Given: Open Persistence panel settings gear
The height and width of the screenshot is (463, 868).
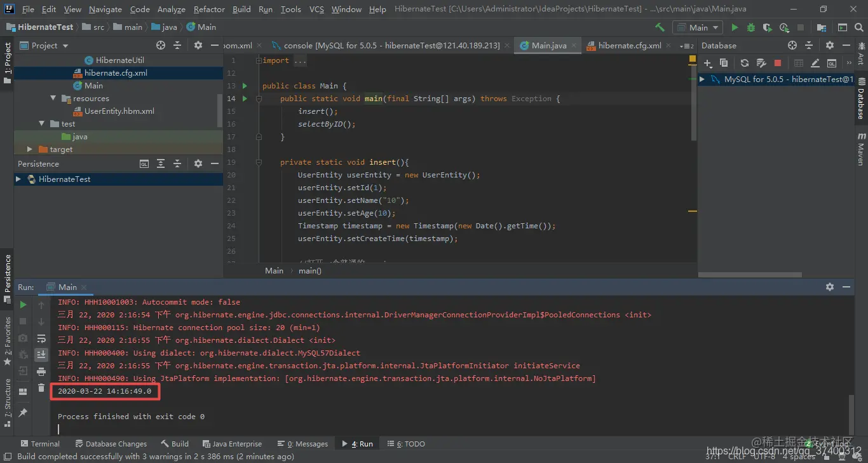Looking at the screenshot, I should pyautogui.click(x=198, y=163).
